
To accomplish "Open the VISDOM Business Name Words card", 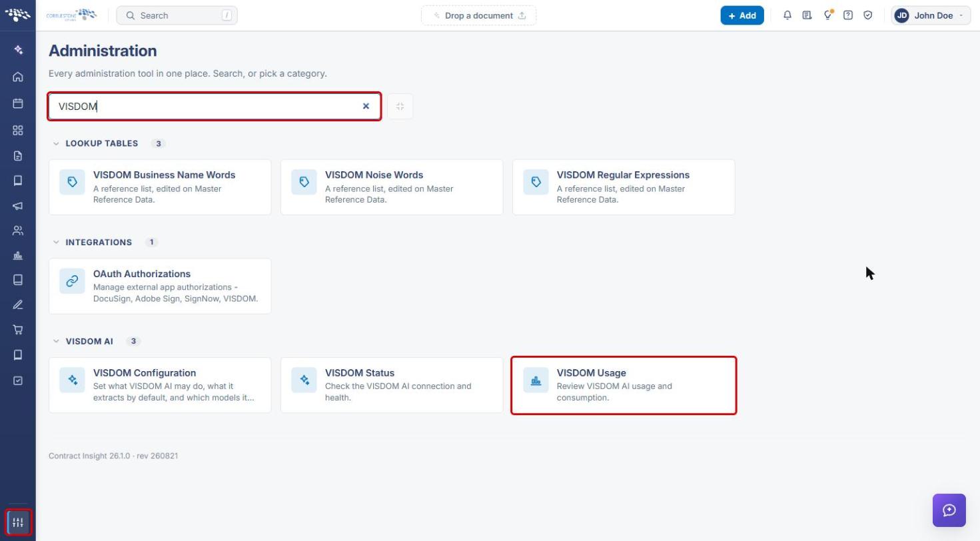I will [160, 187].
